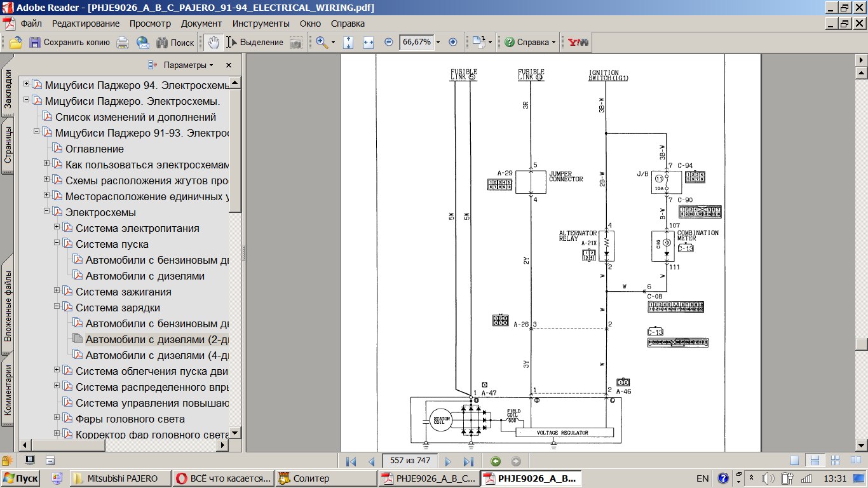Click the Open file folder icon
This screenshot has width=868, height=488.
(15, 43)
